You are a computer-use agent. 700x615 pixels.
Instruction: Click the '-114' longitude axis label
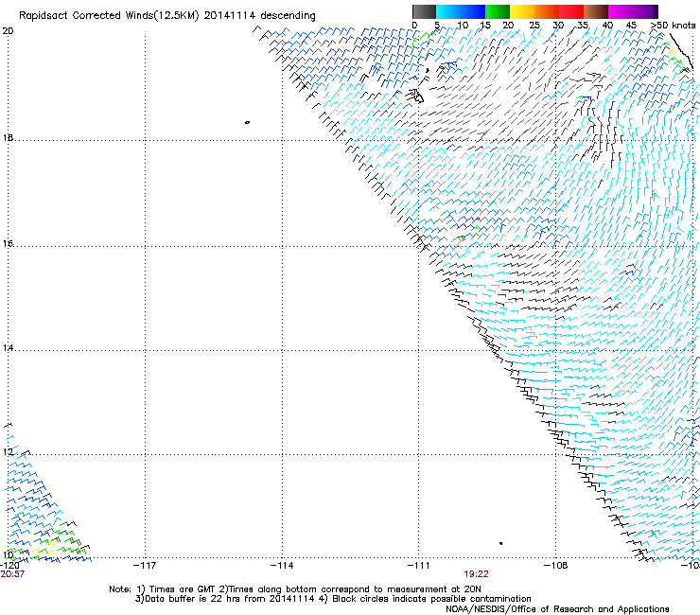[282, 566]
